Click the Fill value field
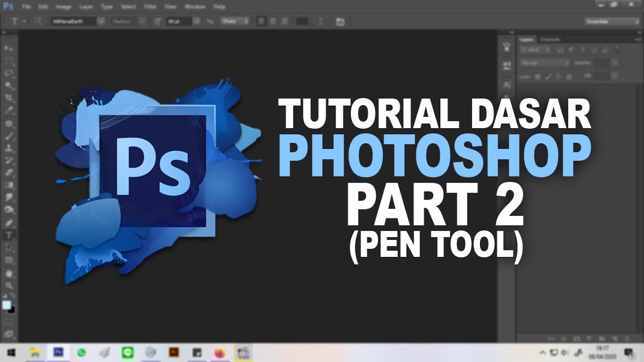 coord(602,76)
